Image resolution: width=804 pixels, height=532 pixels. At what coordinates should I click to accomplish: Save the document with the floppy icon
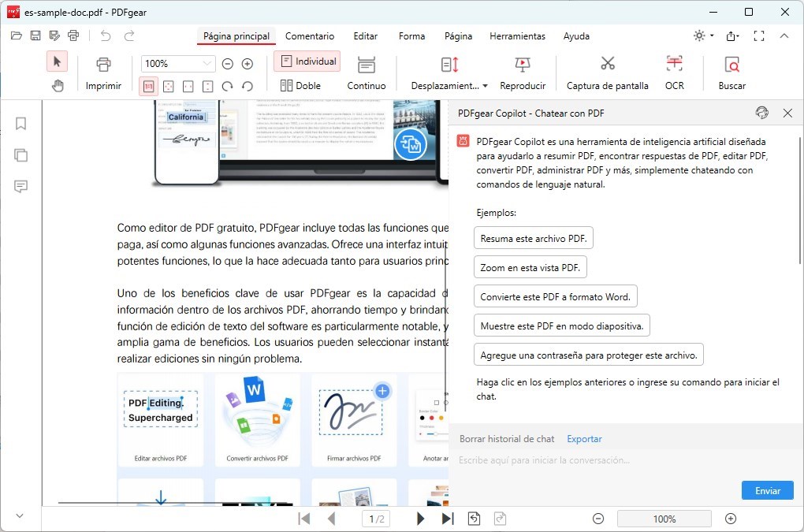pyautogui.click(x=35, y=35)
